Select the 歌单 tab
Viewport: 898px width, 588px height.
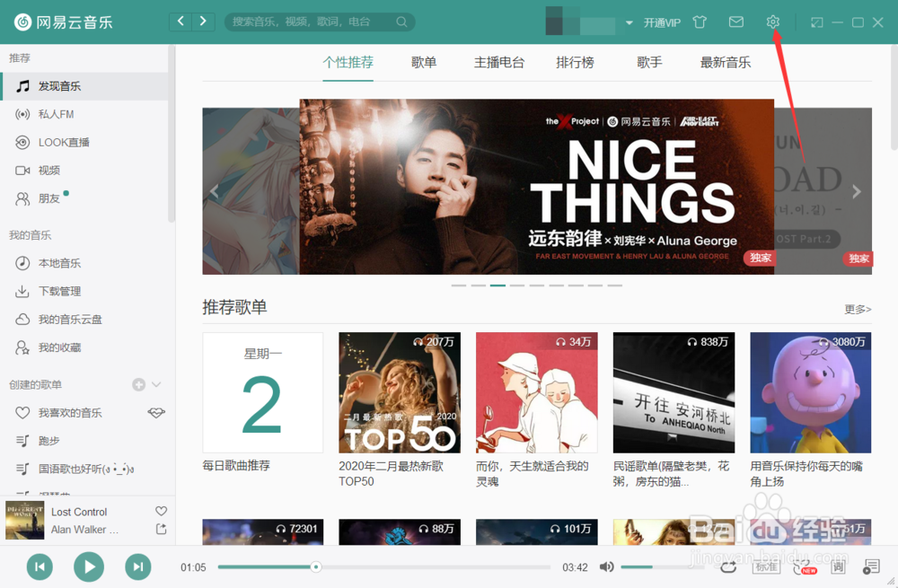point(424,62)
